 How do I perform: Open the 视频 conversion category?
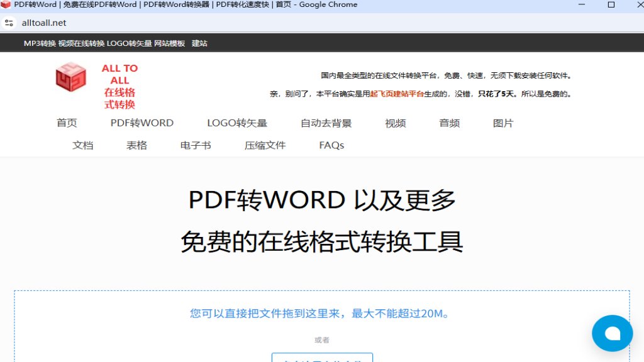click(x=394, y=123)
